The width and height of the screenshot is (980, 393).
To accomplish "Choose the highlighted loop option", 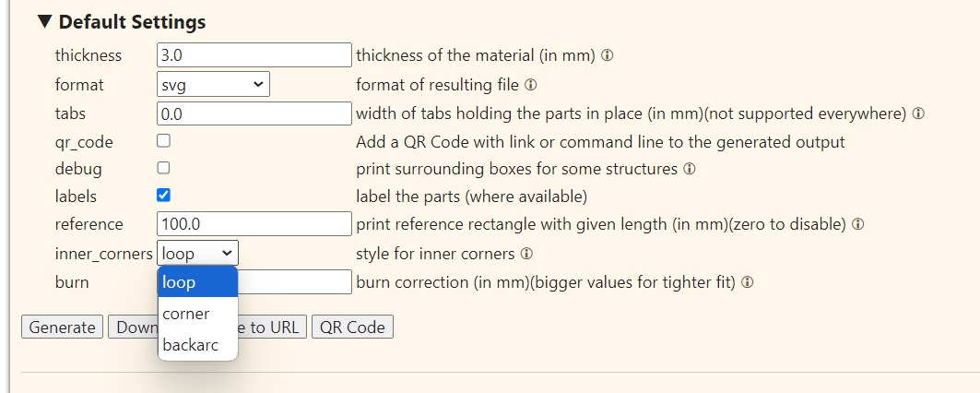I will pyautogui.click(x=197, y=282).
